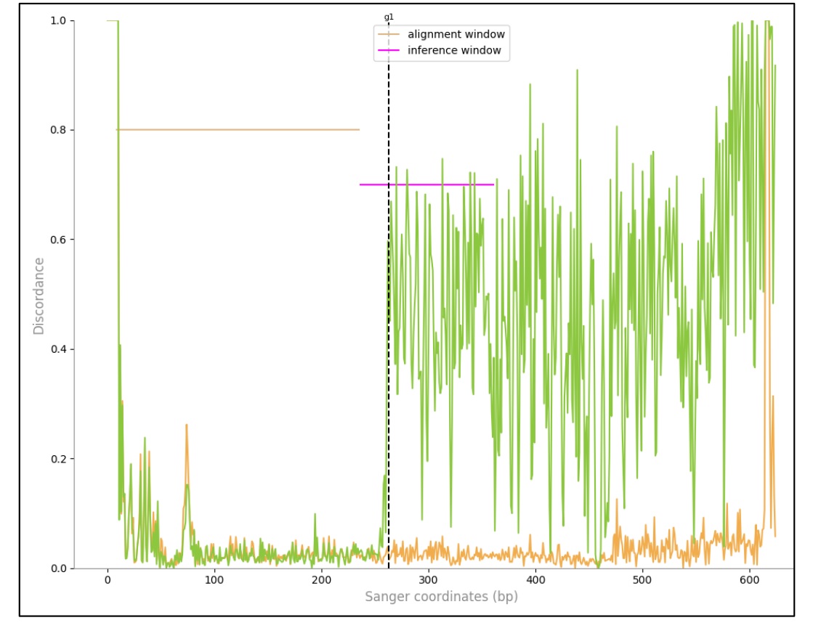Click the Discordance y-axis title

point(39,295)
